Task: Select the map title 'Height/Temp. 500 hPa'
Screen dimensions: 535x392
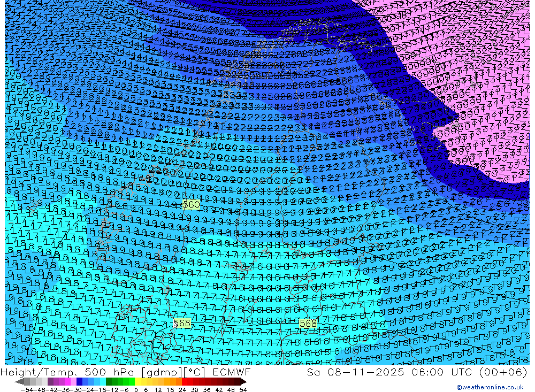Action: [x=66, y=372]
